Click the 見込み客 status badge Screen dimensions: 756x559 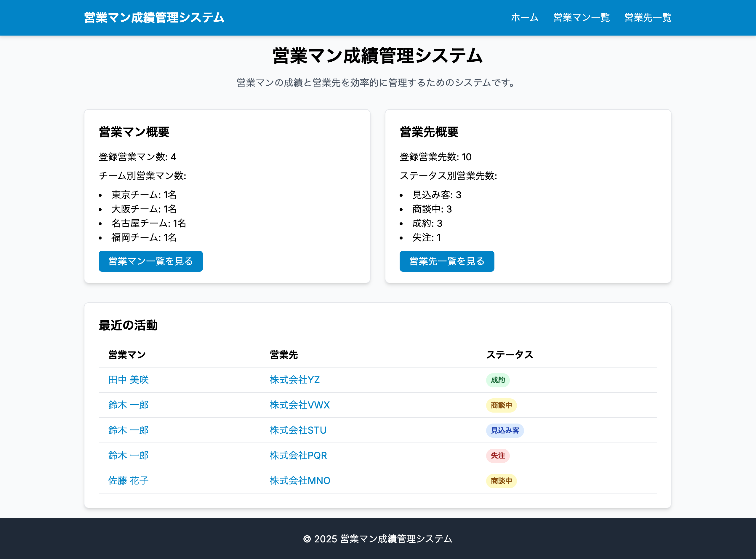tap(504, 430)
